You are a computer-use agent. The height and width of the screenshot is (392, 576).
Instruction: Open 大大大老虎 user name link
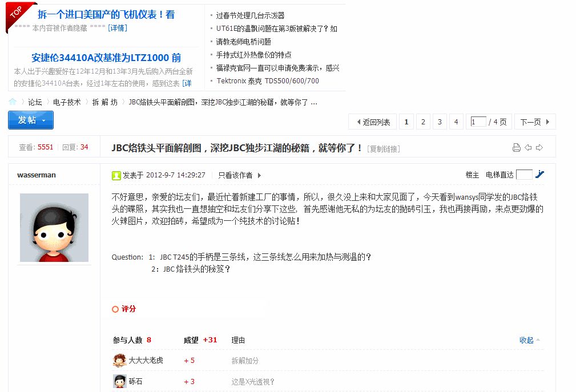[x=146, y=361]
